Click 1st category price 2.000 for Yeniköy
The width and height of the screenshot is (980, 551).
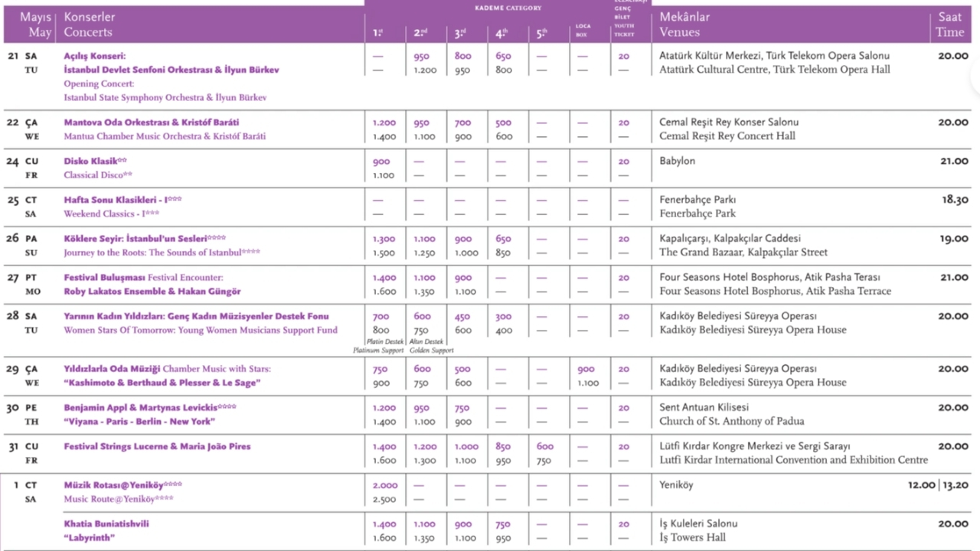tap(384, 486)
